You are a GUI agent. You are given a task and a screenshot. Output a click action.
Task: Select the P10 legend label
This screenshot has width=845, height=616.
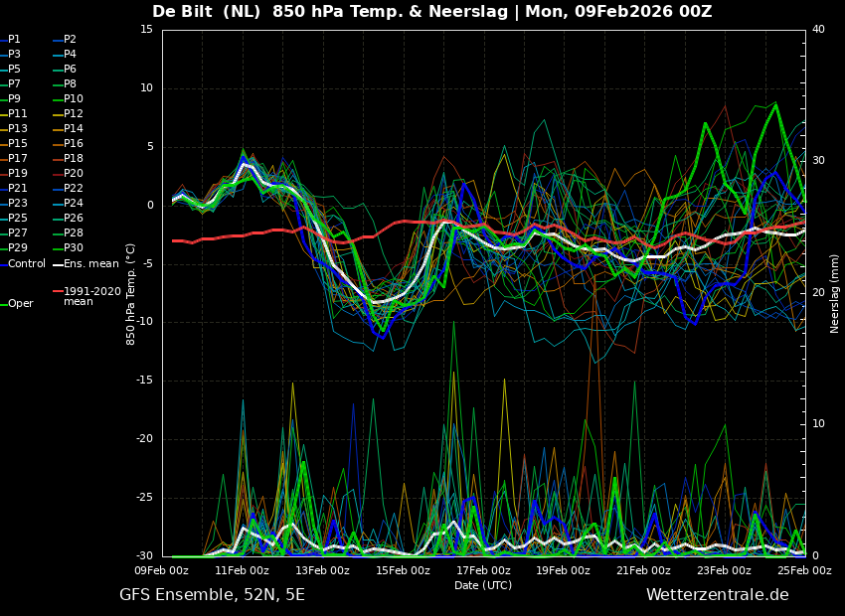pos(74,99)
